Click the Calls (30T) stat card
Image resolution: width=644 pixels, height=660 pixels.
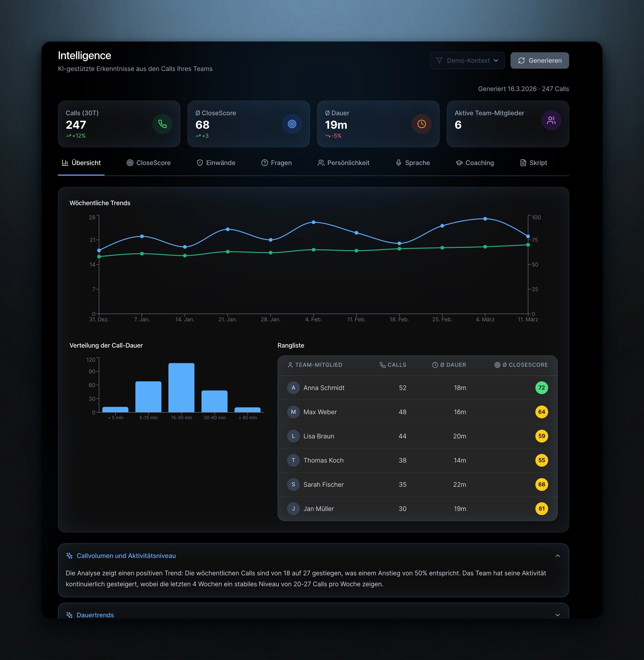tap(119, 124)
